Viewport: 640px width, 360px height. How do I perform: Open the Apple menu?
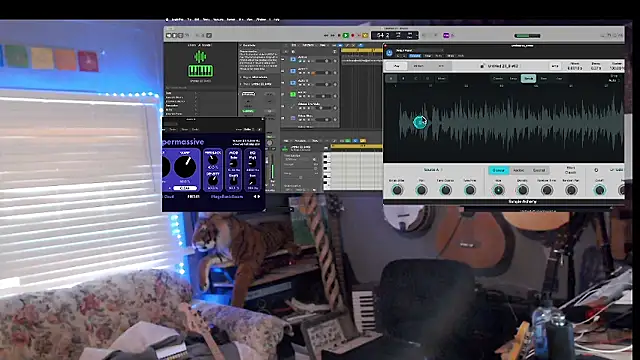[x=167, y=19]
